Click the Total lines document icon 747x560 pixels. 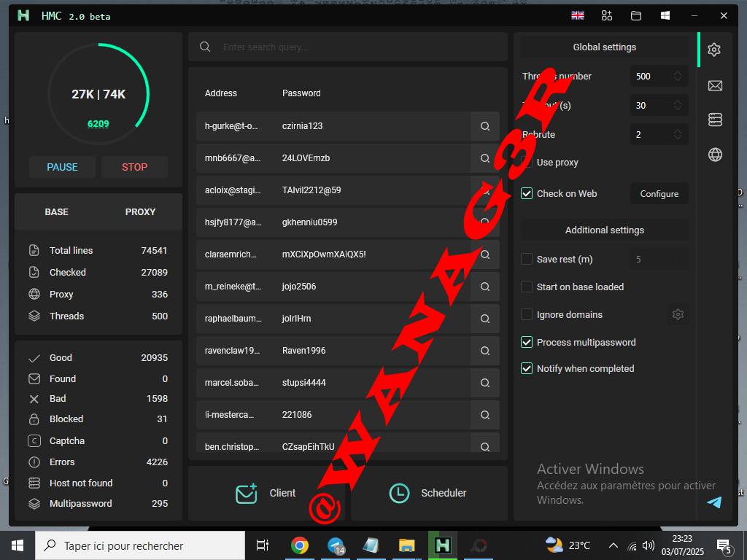point(34,251)
